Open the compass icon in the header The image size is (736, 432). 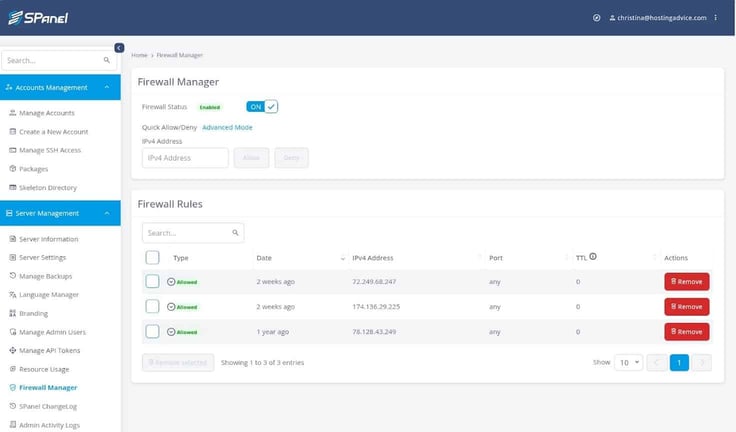click(596, 18)
